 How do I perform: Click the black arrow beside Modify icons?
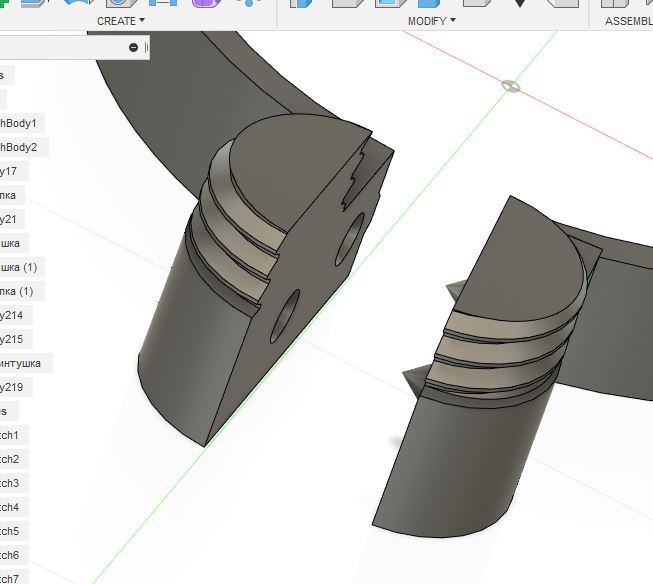coord(520,3)
